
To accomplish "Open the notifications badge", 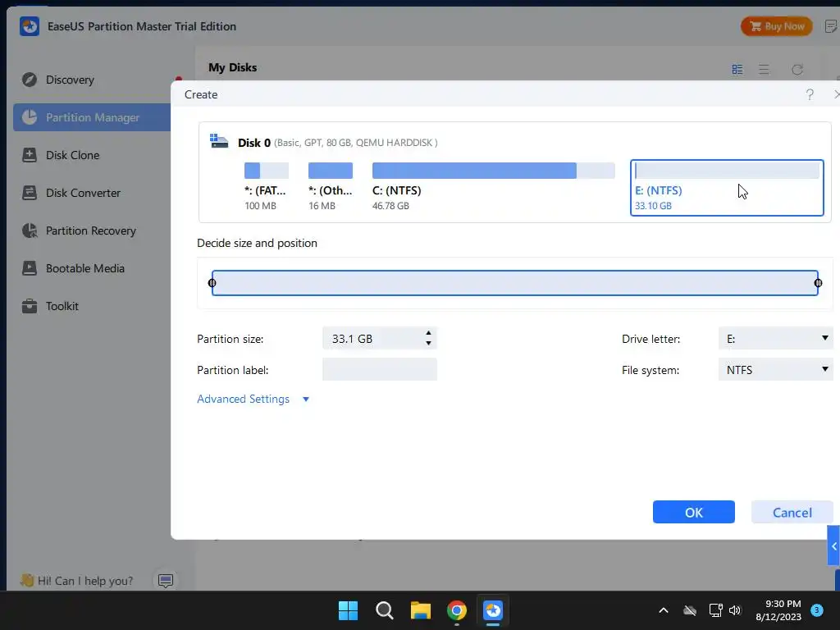I will (x=817, y=609).
